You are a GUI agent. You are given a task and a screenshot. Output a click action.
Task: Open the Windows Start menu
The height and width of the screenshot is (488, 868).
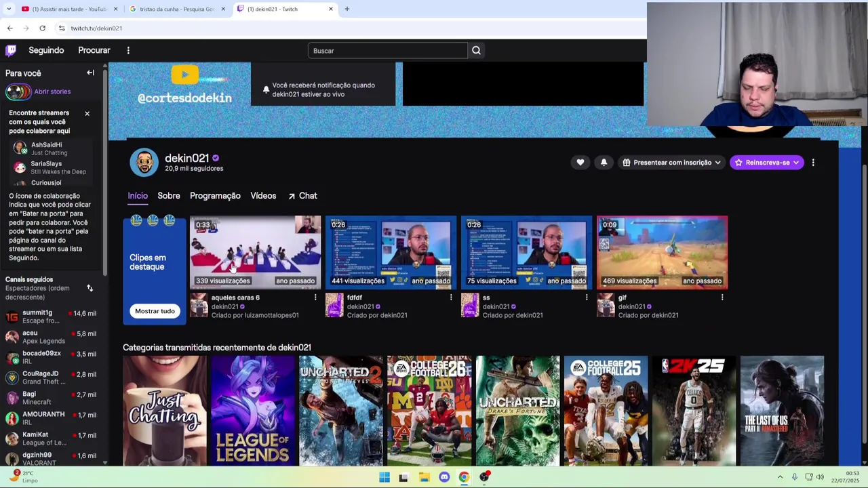[x=384, y=477]
